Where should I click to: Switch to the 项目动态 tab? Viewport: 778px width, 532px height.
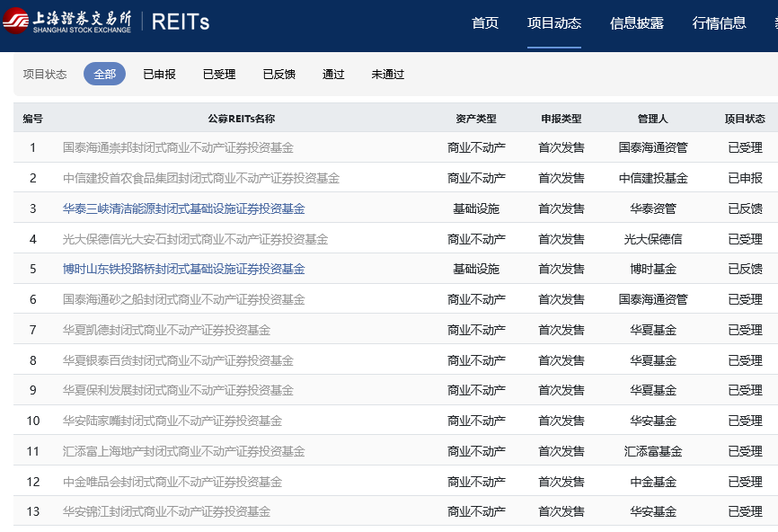(x=553, y=23)
